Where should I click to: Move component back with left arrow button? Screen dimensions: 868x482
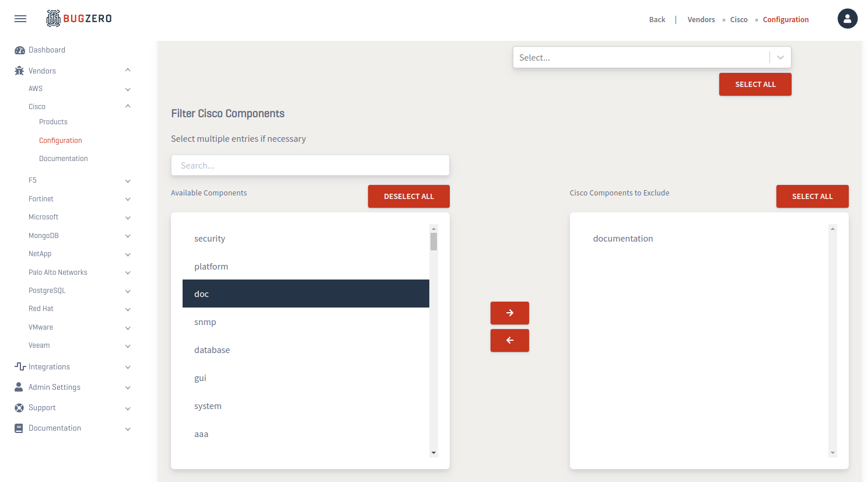(x=510, y=340)
